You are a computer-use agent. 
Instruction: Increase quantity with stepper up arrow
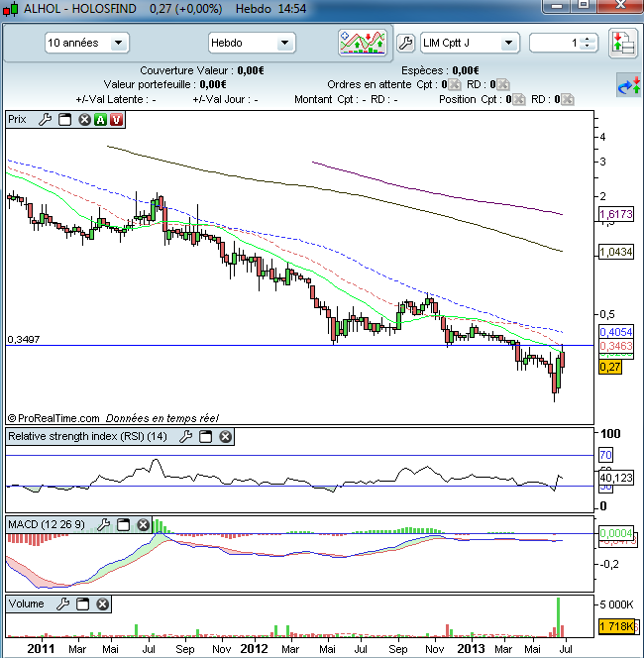(x=588, y=39)
